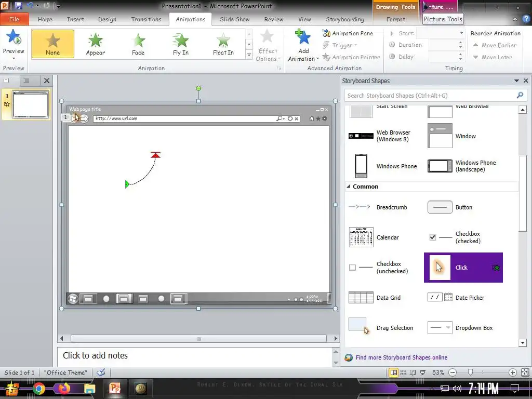
Task: Close the Storyboard Shapes pane
Action: pyautogui.click(x=526, y=81)
